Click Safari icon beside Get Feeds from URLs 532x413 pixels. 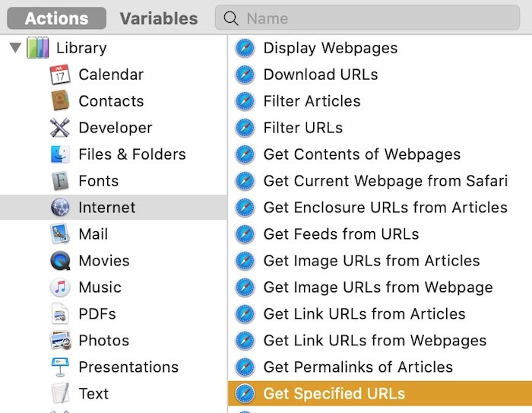245,234
